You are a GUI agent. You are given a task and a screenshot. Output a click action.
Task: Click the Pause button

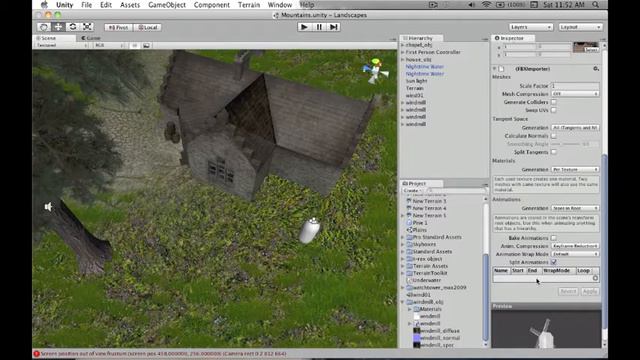[x=319, y=27]
